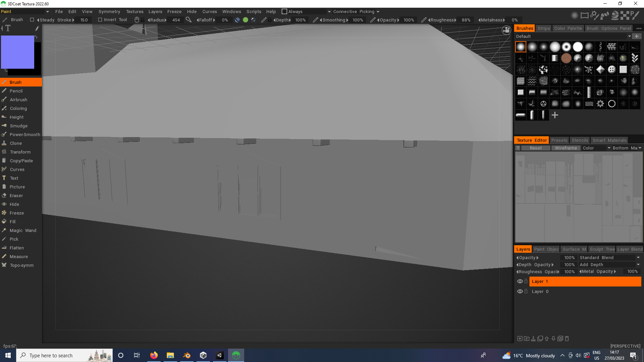
Task: Pick the brick pattern brush
Action: 612,47
